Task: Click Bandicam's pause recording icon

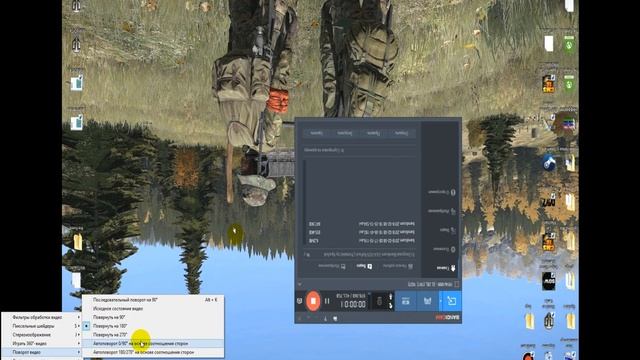Action: pos(327,301)
